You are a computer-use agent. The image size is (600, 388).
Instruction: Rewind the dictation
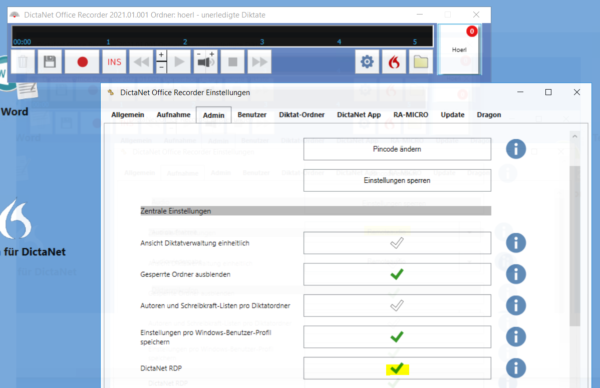coord(141,62)
